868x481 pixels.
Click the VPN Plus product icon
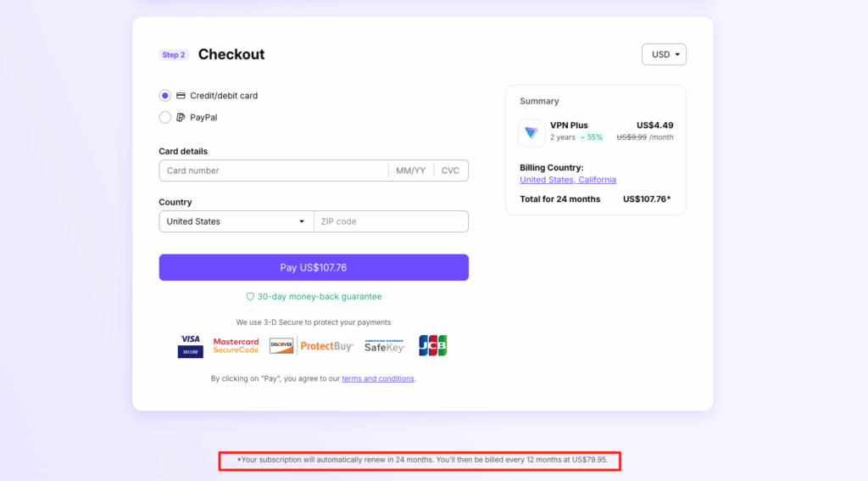(x=531, y=132)
